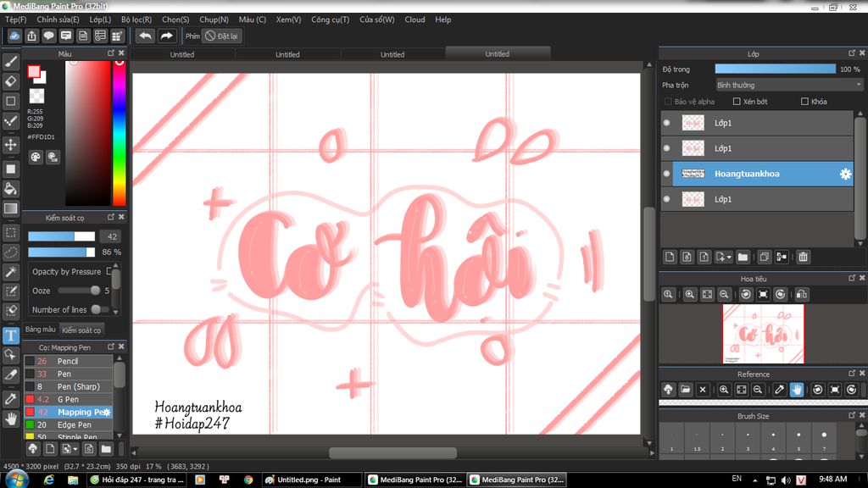Viewport: 868px width, 488px height.
Task: Open the Pha trộn blend mode dropdown
Action: [x=789, y=86]
